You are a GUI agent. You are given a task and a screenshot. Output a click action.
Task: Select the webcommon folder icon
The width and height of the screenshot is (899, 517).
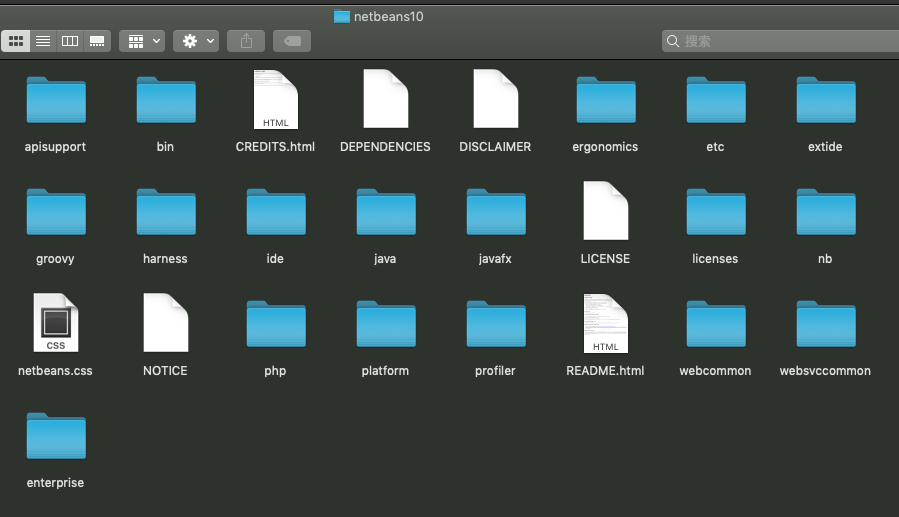click(716, 324)
